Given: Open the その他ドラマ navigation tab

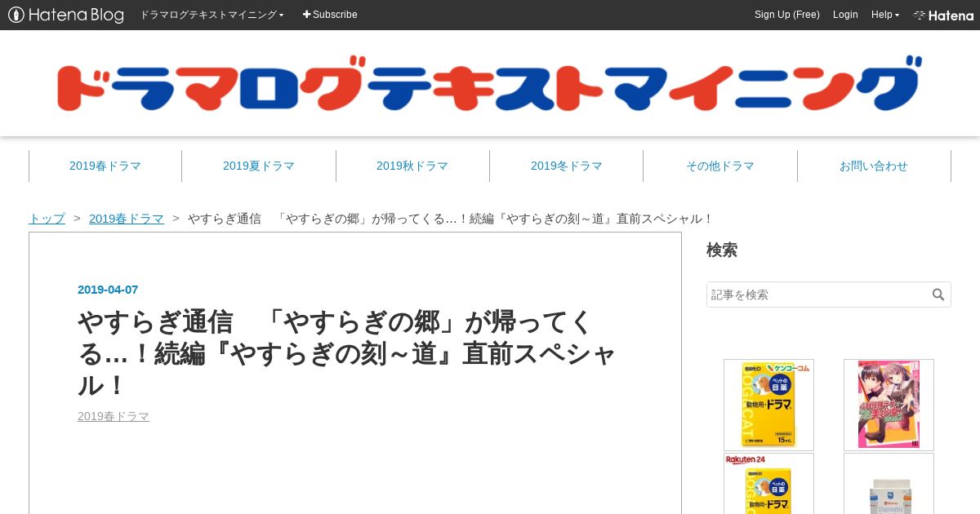Looking at the screenshot, I should click(720, 166).
